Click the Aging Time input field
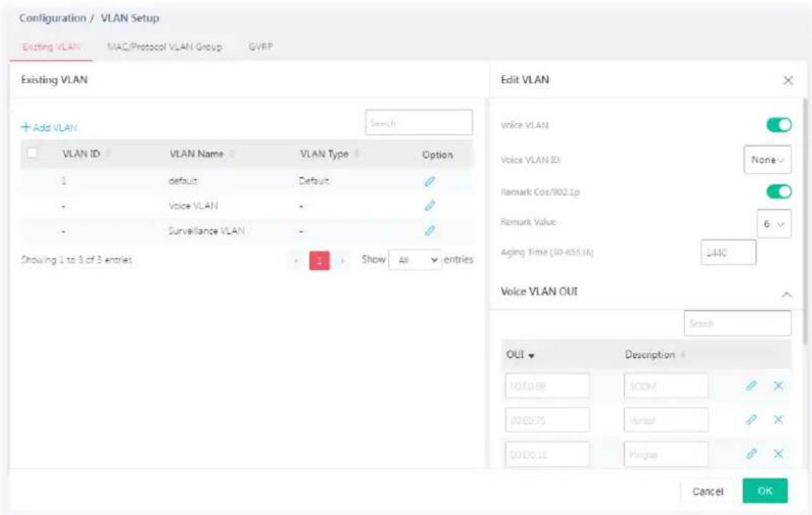The height and width of the screenshot is (515, 812). pyautogui.click(x=728, y=253)
